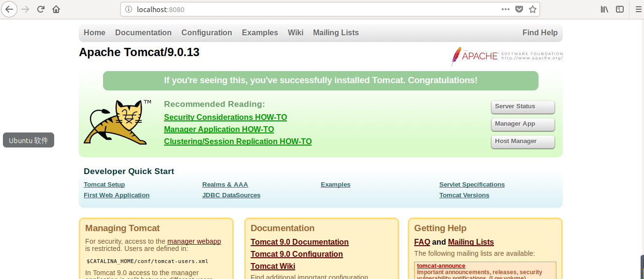Click the Host Manager button
This screenshot has height=279, width=644.
click(523, 141)
